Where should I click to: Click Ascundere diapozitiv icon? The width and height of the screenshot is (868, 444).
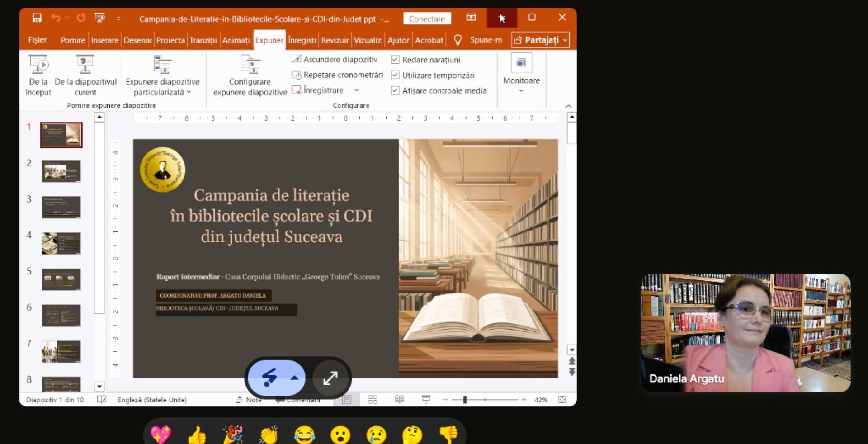click(296, 59)
